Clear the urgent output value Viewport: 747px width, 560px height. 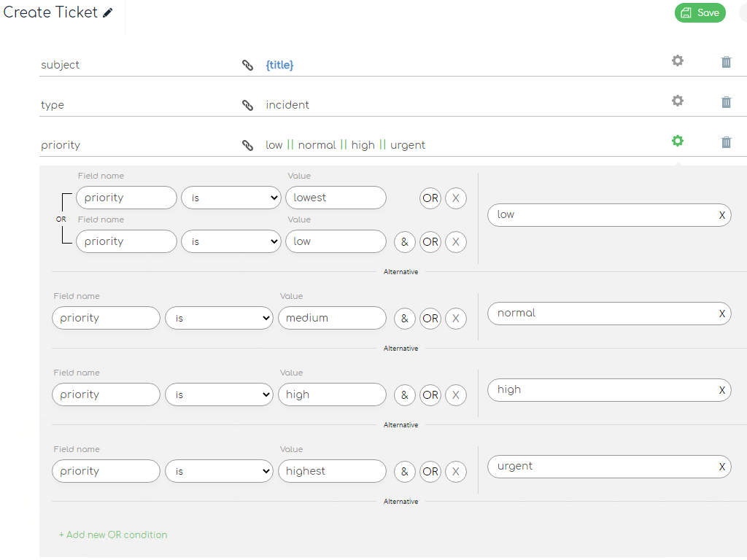tap(721, 467)
